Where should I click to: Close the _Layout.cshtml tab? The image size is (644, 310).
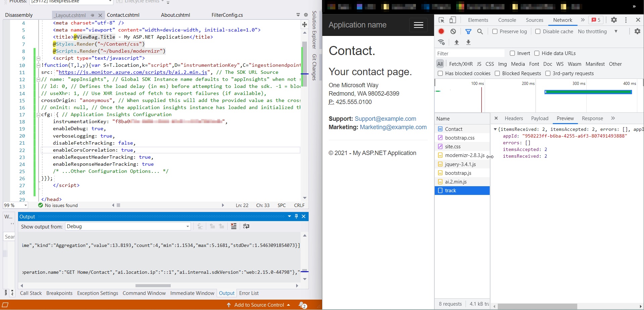[100, 15]
